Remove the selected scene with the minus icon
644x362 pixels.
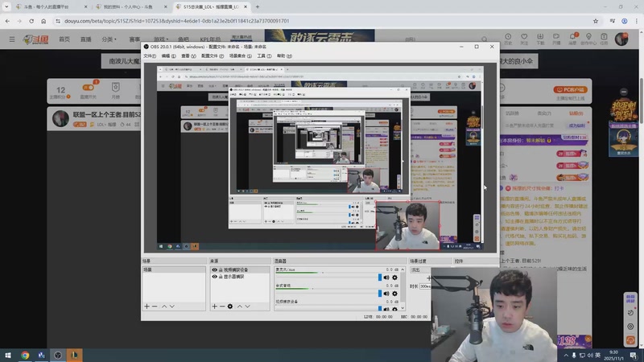coord(155,306)
